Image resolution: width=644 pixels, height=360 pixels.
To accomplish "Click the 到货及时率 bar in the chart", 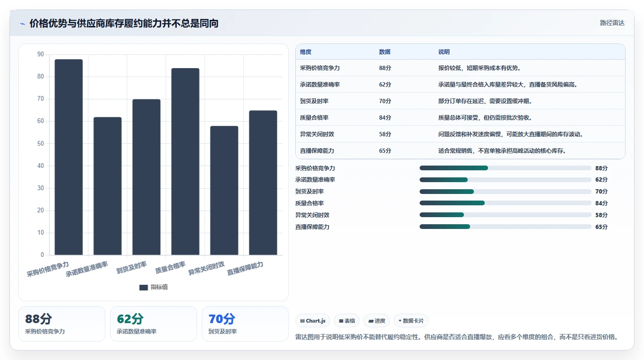I will [146, 177].
